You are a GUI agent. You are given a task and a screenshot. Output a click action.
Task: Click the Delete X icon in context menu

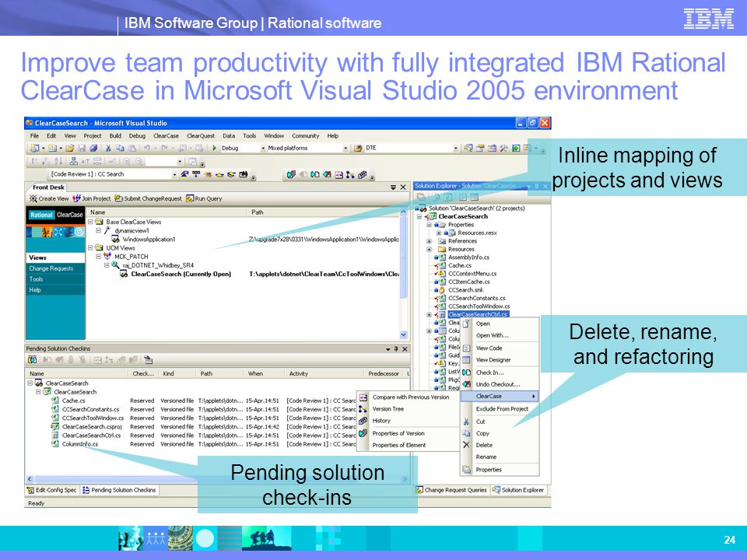(x=466, y=445)
